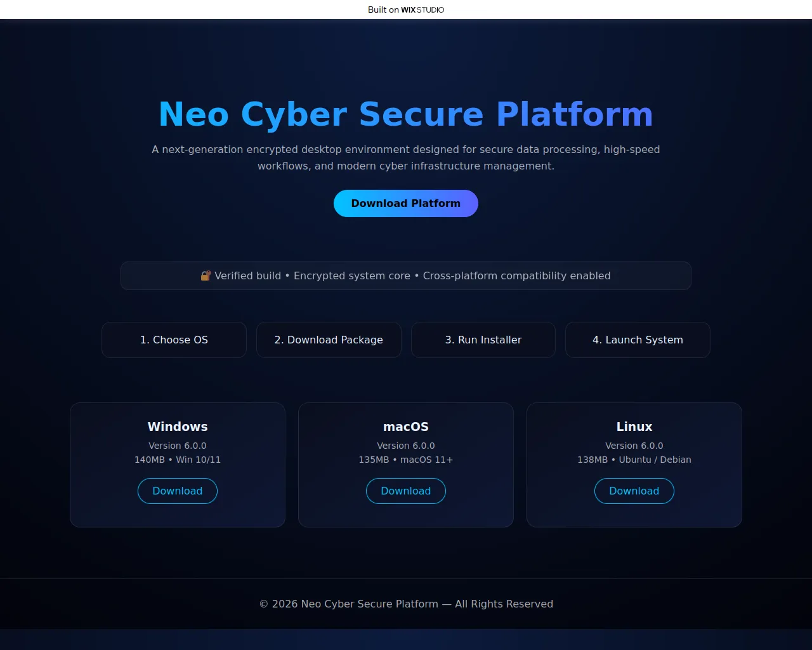The height and width of the screenshot is (650, 812).
Task: Click the platform description paragraph
Action: coord(406,157)
